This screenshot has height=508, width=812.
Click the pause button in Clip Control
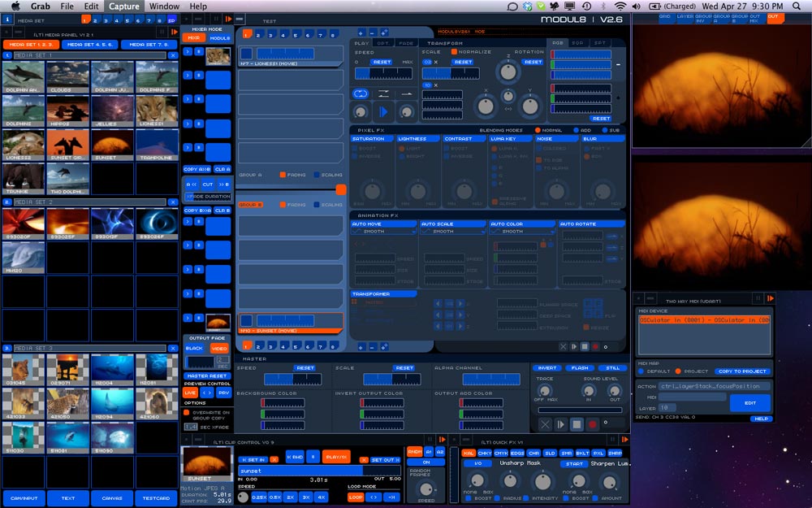pyautogui.click(x=313, y=457)
